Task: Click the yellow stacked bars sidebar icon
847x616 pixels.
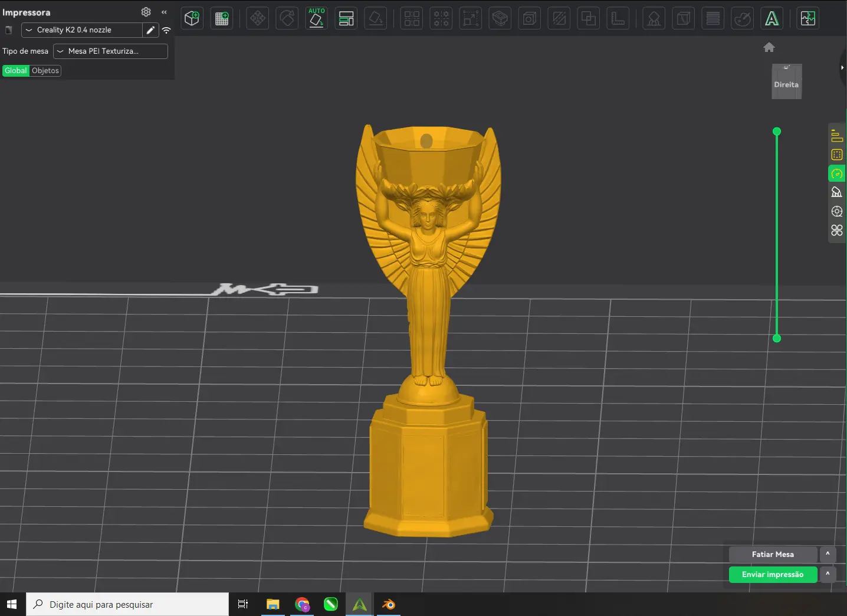Action: [837, 136]
